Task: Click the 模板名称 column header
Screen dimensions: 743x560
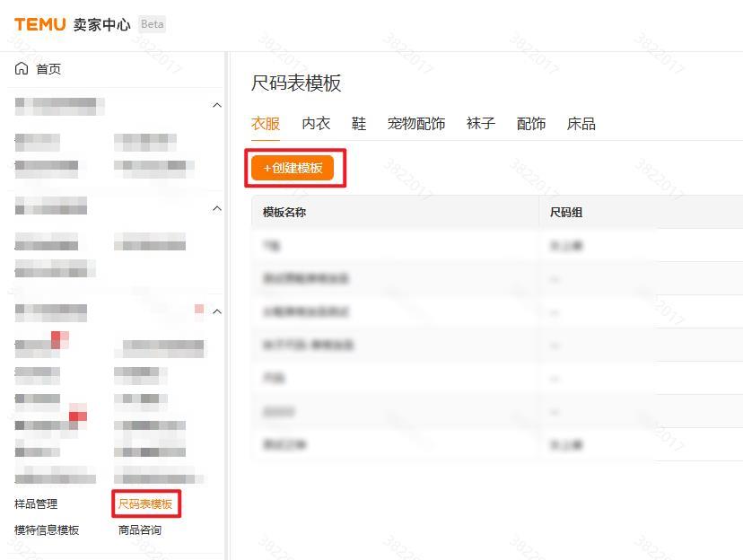Action: 284,213
